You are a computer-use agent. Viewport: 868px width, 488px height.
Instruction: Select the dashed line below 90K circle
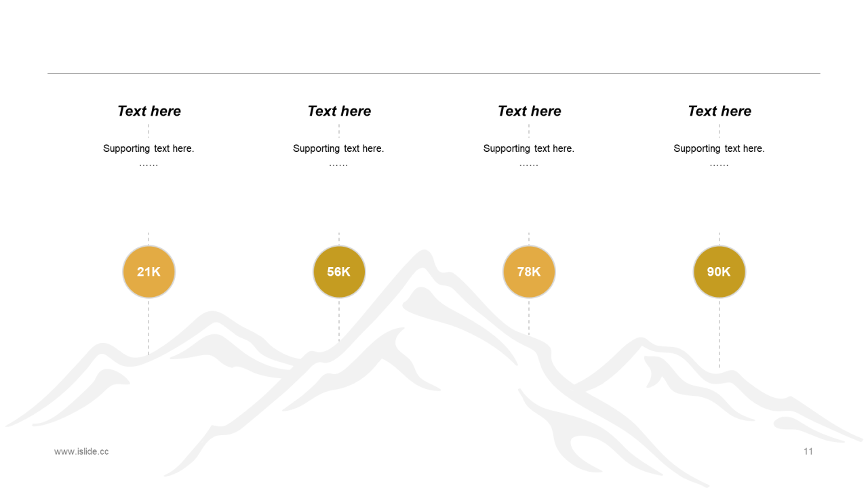(x=719, y=334)
